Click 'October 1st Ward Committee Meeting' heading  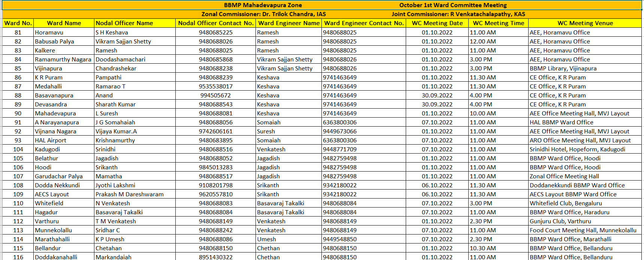[453, 5]
